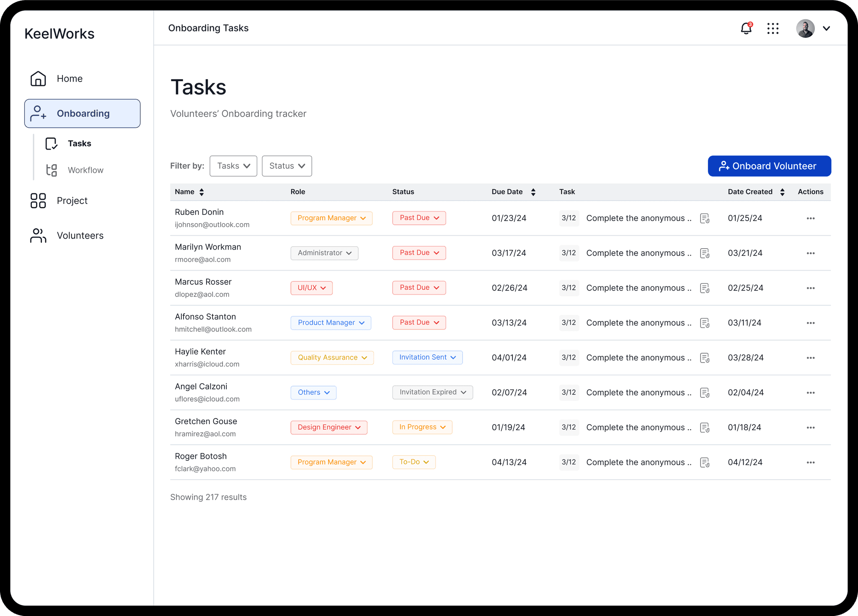Sort the table by Date Created
The width and height of the screenshot is (858, 616).
click(782, 192)
